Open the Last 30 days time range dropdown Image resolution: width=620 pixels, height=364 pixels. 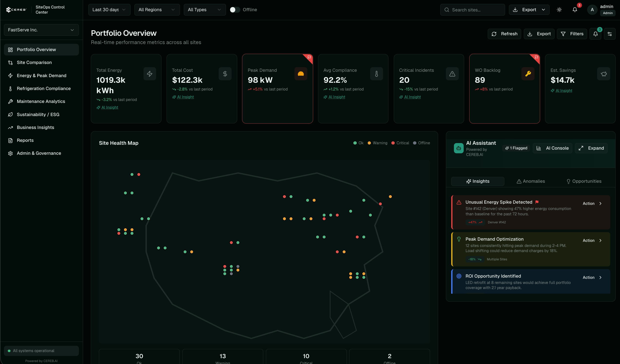[x=109, y=9]
